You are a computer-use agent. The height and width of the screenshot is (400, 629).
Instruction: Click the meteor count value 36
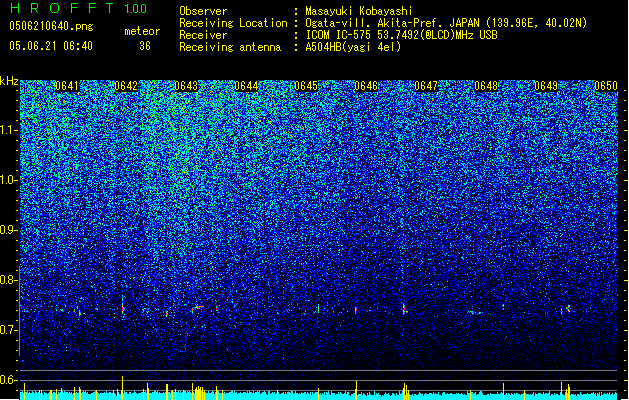click(x=145, y=46)
